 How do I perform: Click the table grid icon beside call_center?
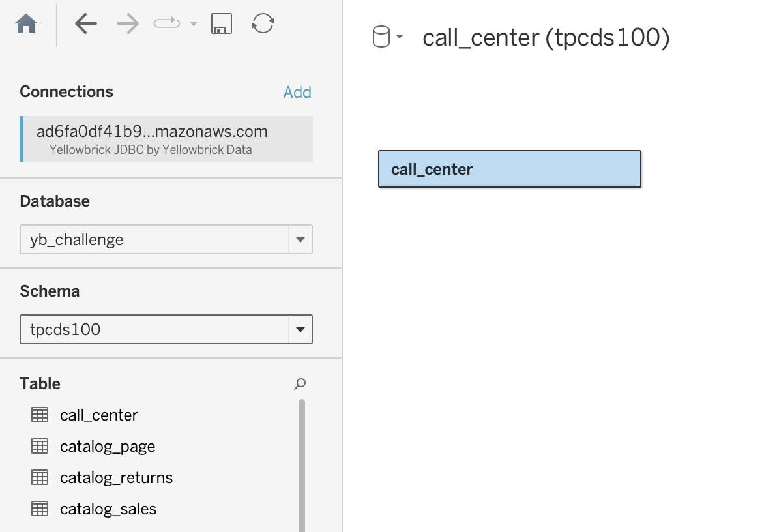(39, 415)
